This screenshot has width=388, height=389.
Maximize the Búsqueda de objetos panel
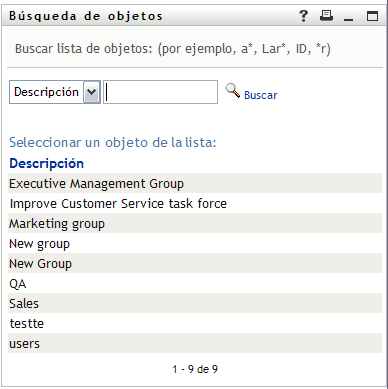tap(372, 16)
